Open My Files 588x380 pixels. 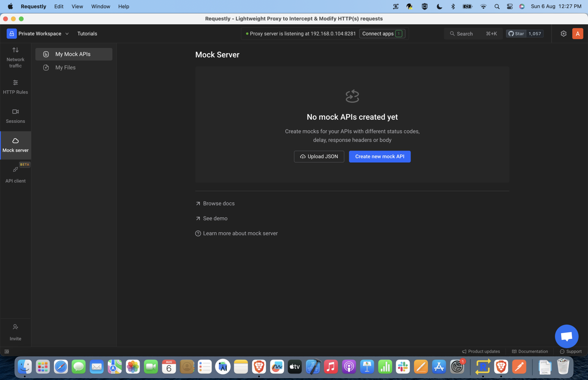[65, 67]
